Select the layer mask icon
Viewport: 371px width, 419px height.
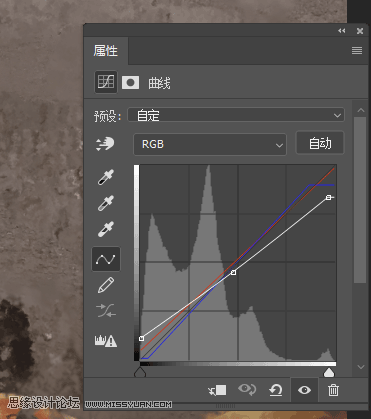(130, 82)
